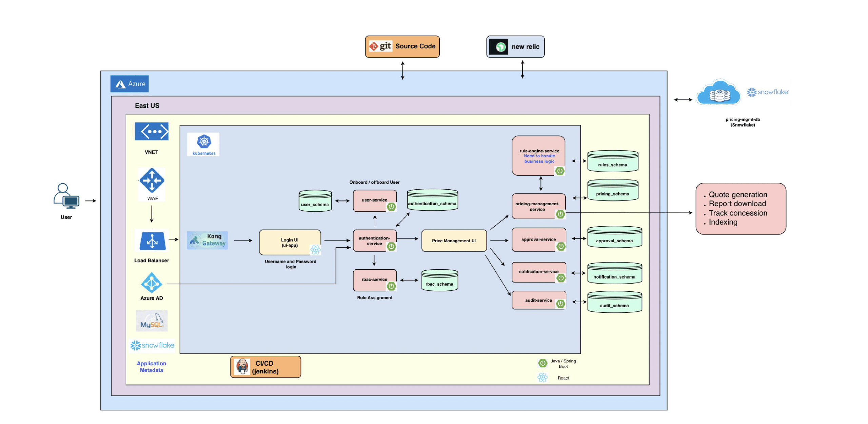This screenshot has width=868, height=424.
Task: Select the MySQL logo
Action: 152,320
